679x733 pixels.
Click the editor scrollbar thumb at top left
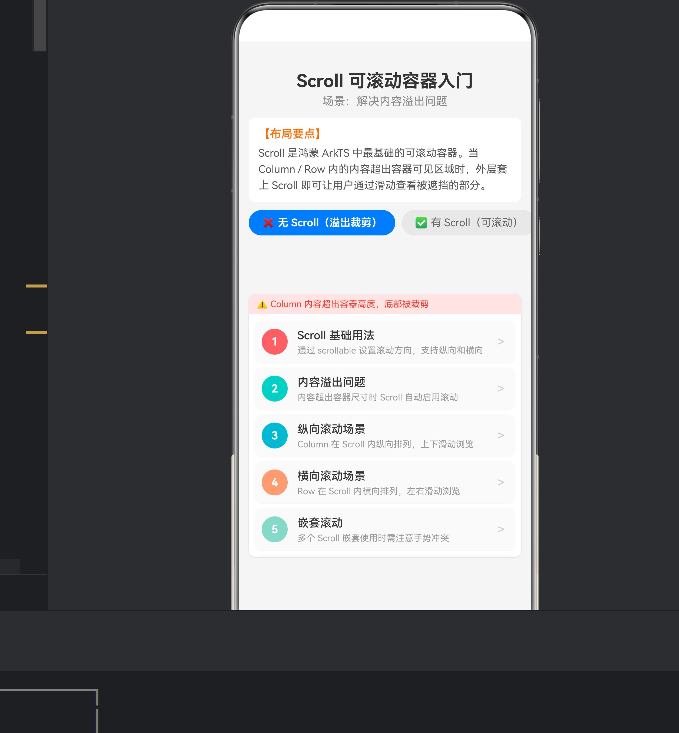(x=40, y=25)
